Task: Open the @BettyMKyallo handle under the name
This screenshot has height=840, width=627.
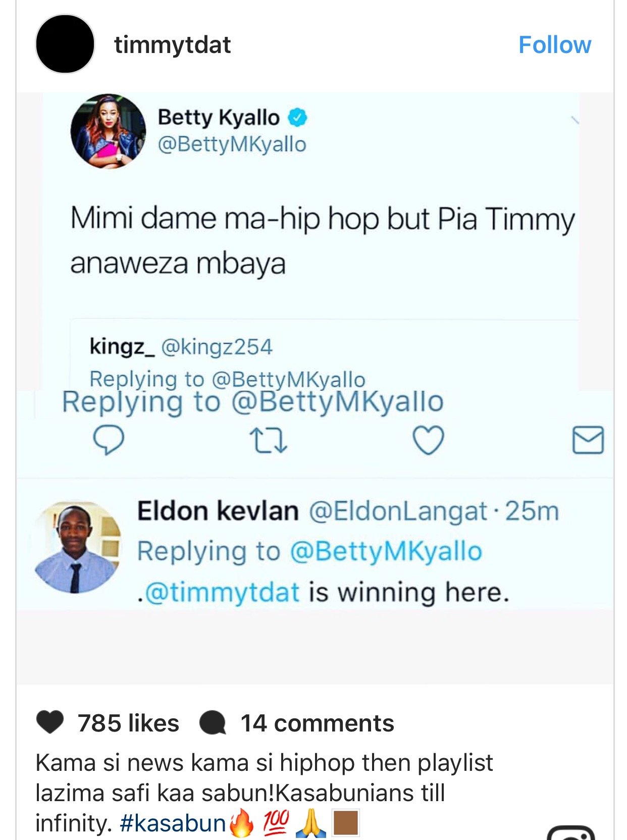Action: (x=232, y=144)
